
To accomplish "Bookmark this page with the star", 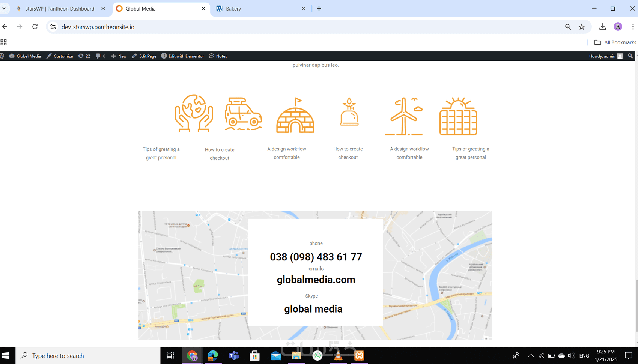I will click(x=582, y=27).
